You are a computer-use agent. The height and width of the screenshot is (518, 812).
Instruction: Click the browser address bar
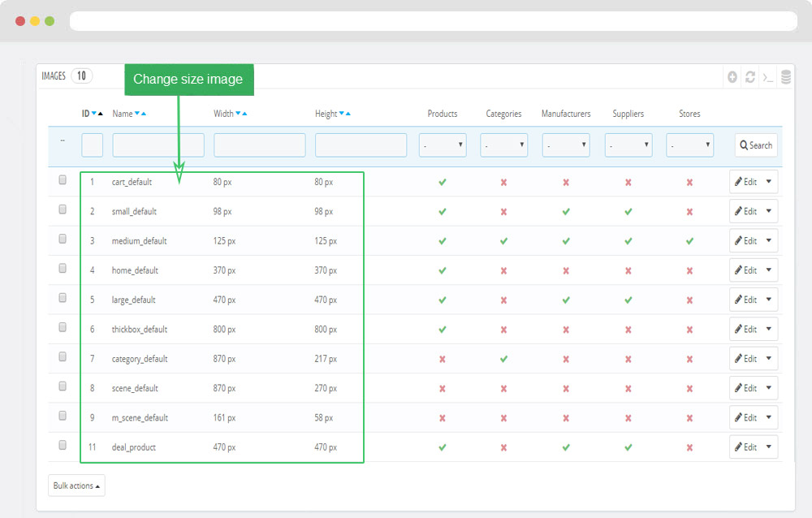pyautogui.click(x=434, y=21)
